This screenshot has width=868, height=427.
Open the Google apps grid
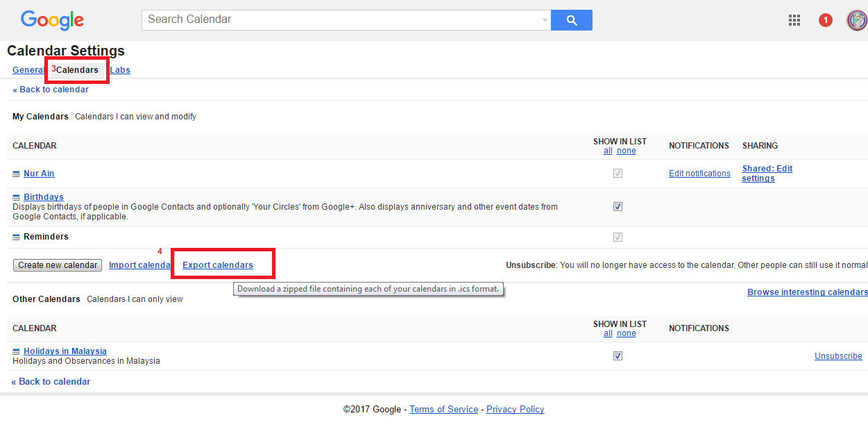pyautogui.click(x=794, y=20)
